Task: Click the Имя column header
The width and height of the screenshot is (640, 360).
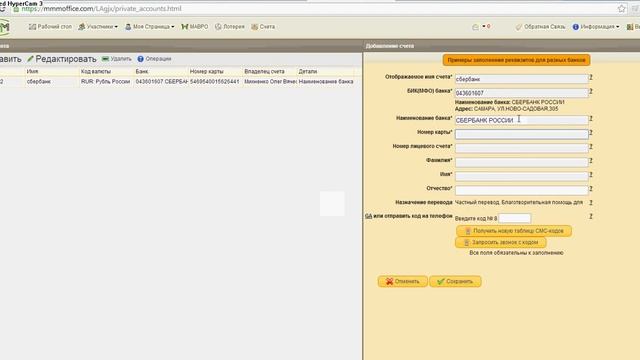Action: (x=32, y=71)
